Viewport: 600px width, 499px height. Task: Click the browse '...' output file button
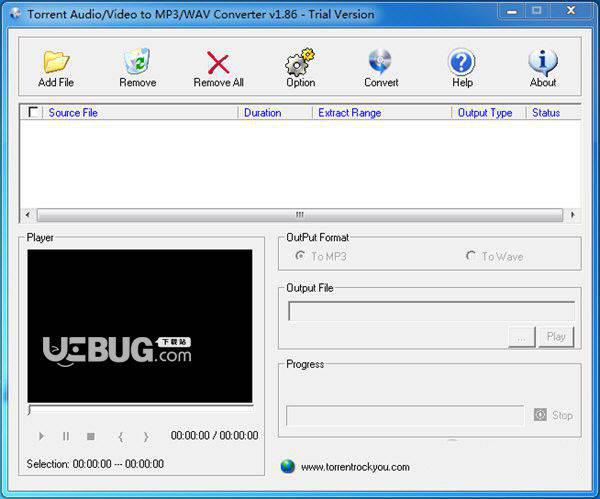click(522, 337)
